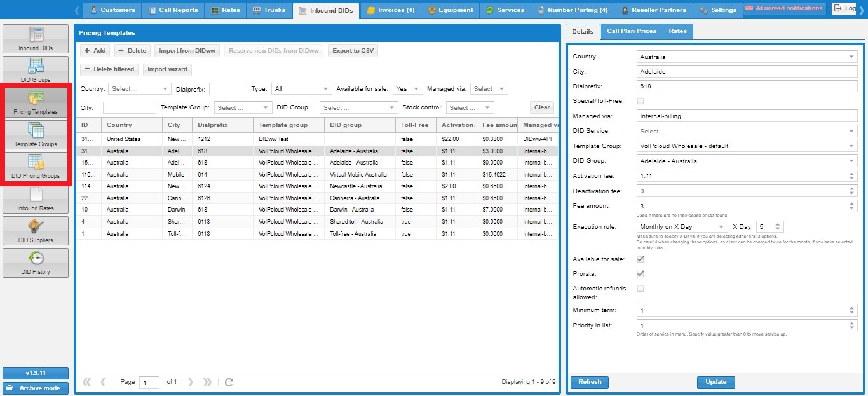Switch to the Call Plan Prices tab
Screen dimensions: 868x396
(631, 31)
